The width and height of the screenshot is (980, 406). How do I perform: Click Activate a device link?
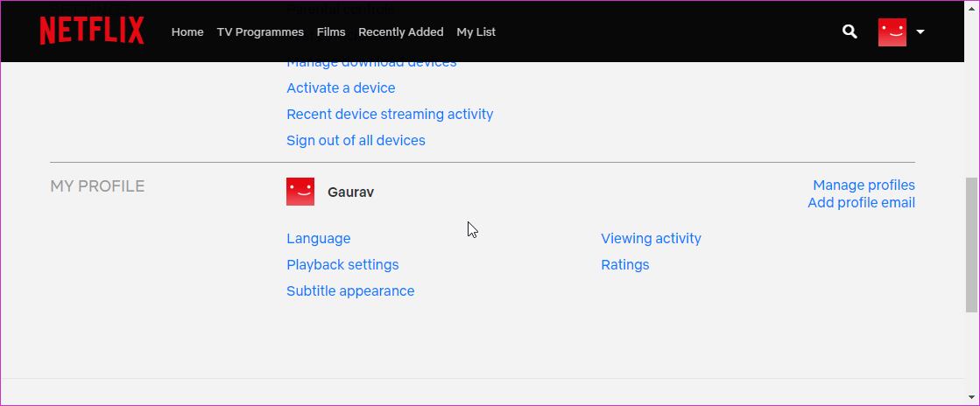pyautogui.click(x=341, y=88)
